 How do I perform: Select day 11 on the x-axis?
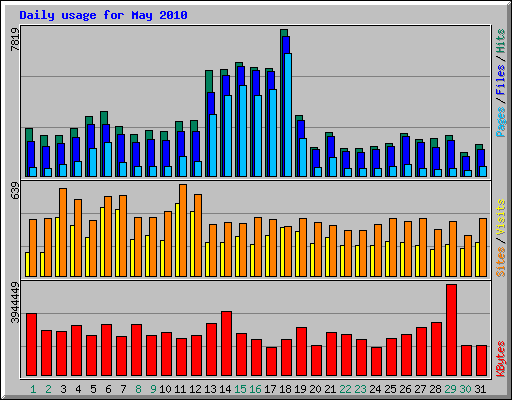(x=180, y=389)
